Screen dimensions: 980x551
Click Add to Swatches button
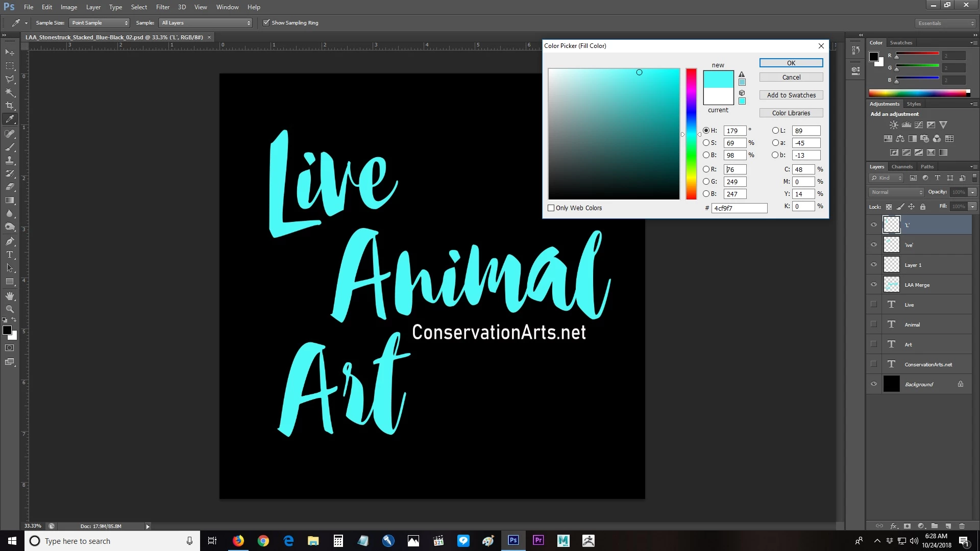tap(791, 95)
